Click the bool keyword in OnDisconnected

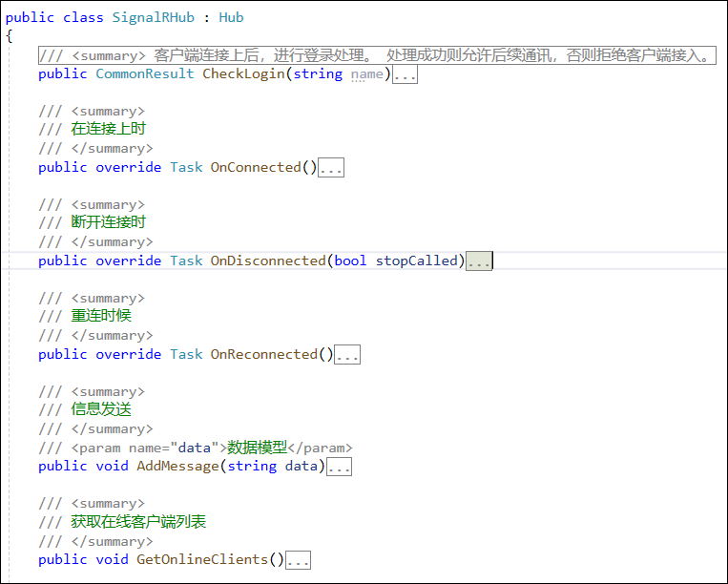[x=350, y=261]
